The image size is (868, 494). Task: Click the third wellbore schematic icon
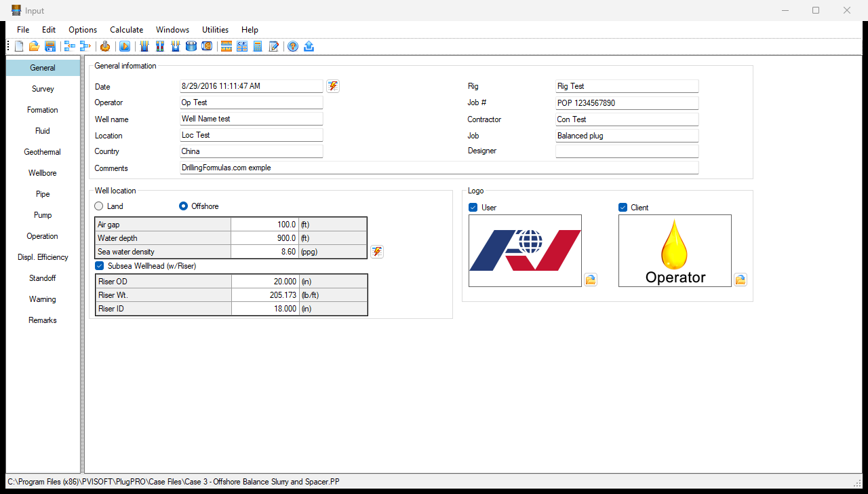[x=176, y=46]
